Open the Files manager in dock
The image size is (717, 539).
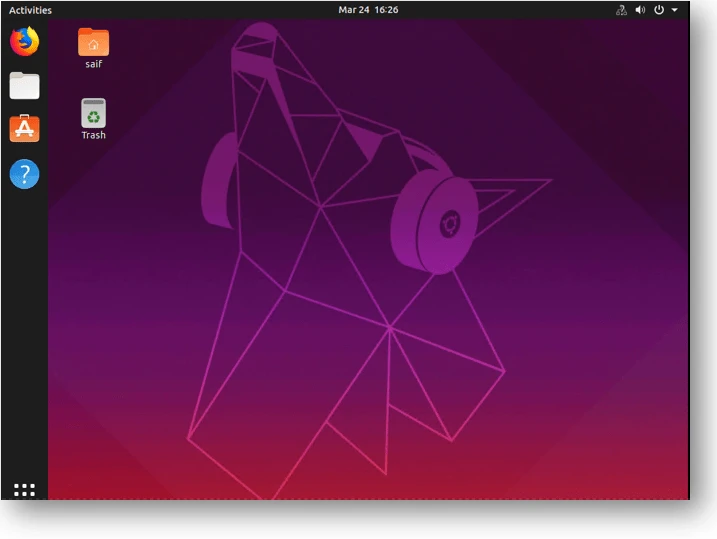point(25,85)
